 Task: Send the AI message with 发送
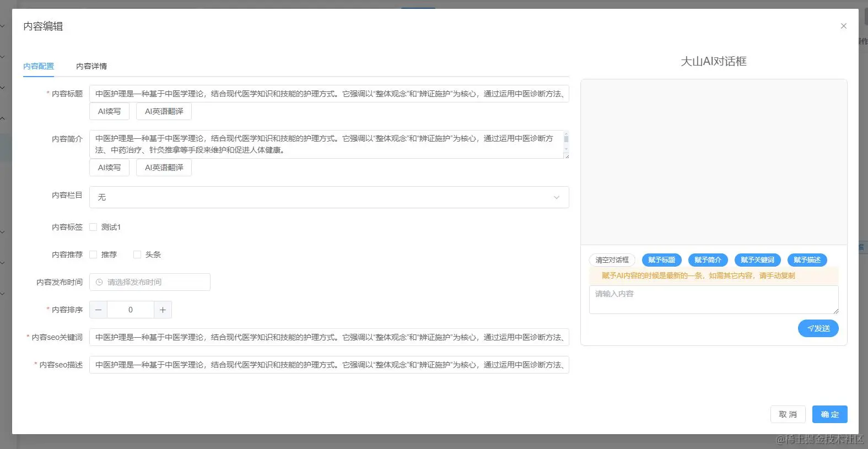tap(818, 328)
